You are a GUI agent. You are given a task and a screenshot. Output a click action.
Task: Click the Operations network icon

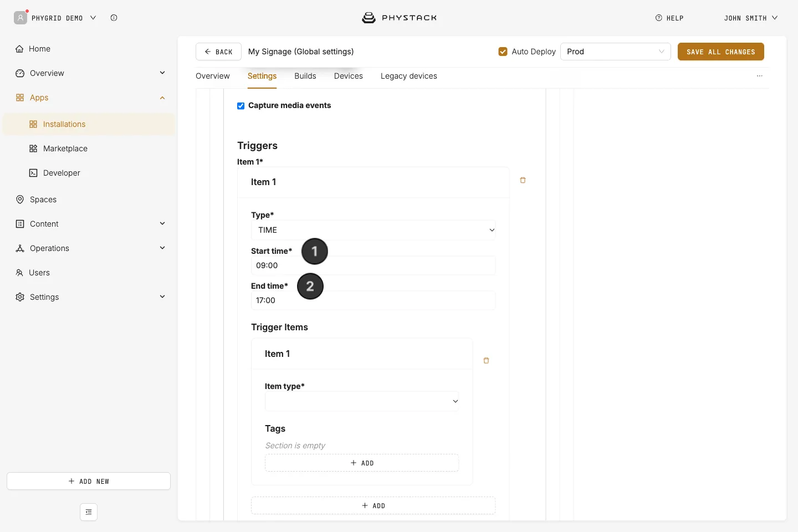20,248
